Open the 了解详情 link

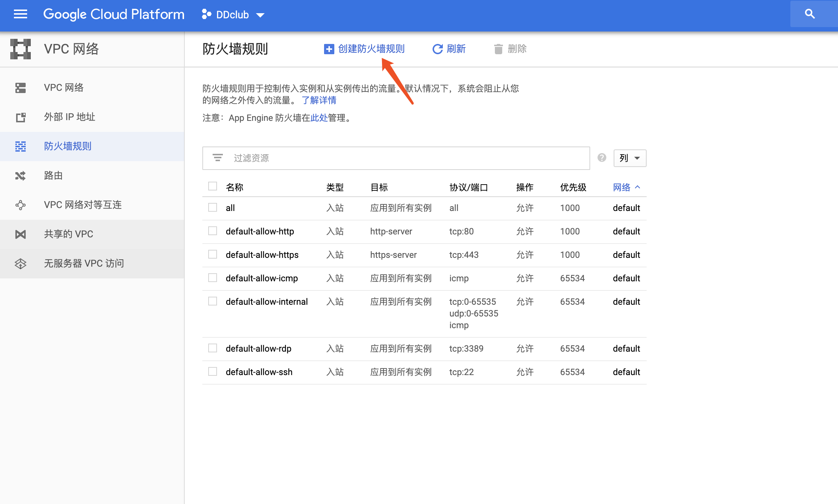319,100
